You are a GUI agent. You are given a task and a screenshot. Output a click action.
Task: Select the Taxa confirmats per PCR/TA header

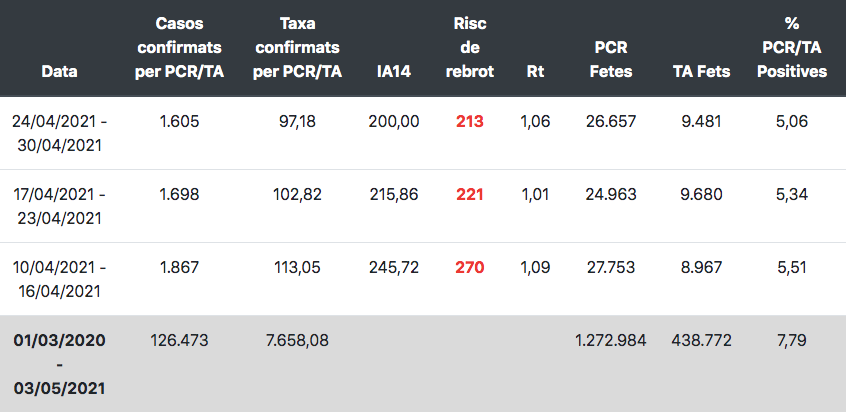297,47
